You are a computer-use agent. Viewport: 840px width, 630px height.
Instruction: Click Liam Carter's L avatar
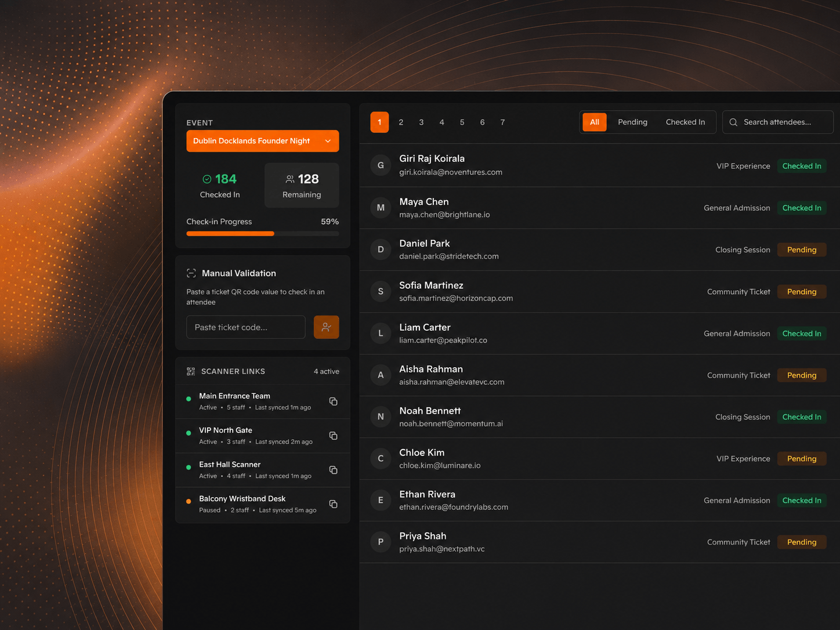pos(381,333)
